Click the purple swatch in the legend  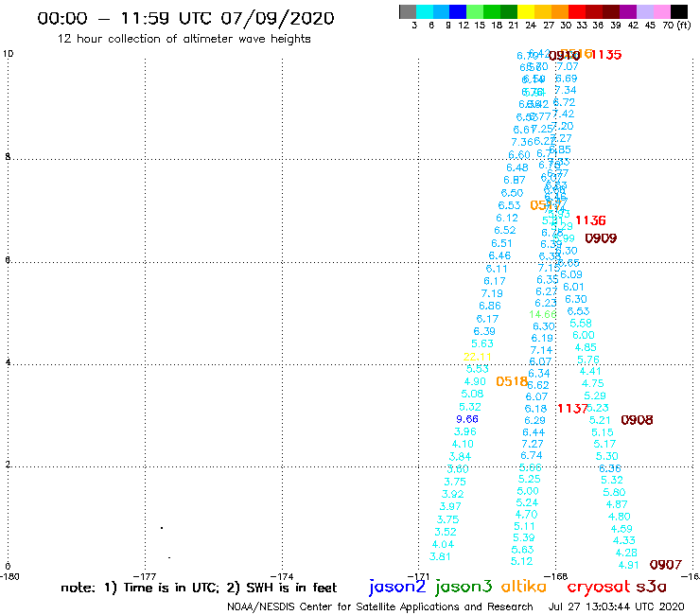pyautogui.click(x=628, y=11)
